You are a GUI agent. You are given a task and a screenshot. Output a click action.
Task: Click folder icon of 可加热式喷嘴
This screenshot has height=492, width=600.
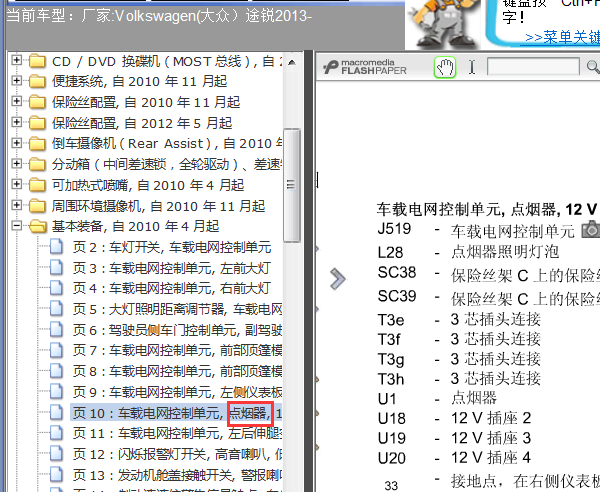tap(37, 185)
